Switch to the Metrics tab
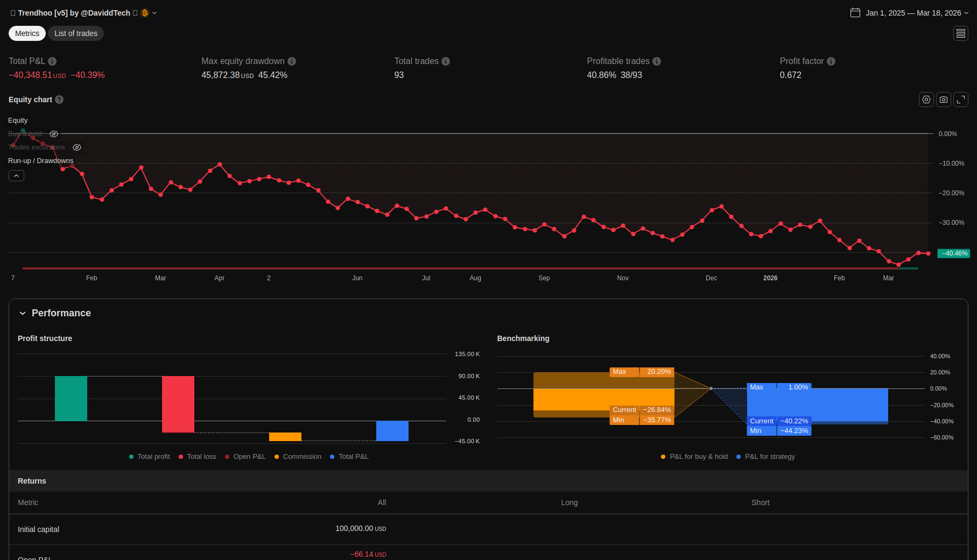977x560 pixels. coord(27,33)
